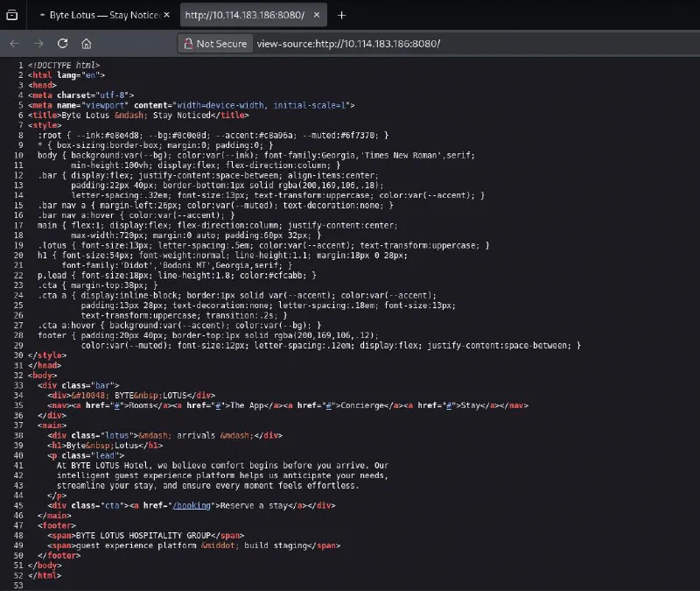700x591 pixels.
Task: Open the home page icon
Action: coord(86,44)
